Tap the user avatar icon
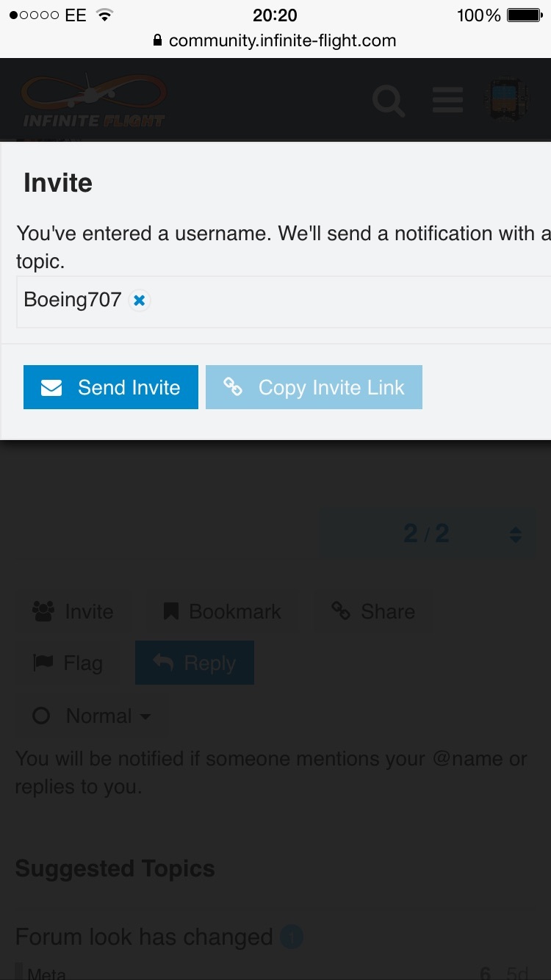This screenshot has width=551, height=980. pos(506,101)
